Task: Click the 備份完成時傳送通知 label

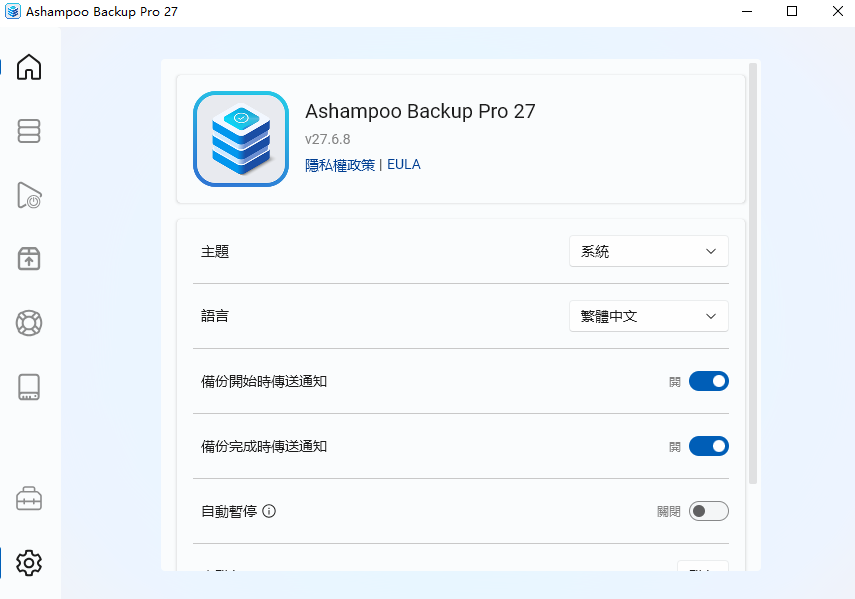Action: coord(264,446)
